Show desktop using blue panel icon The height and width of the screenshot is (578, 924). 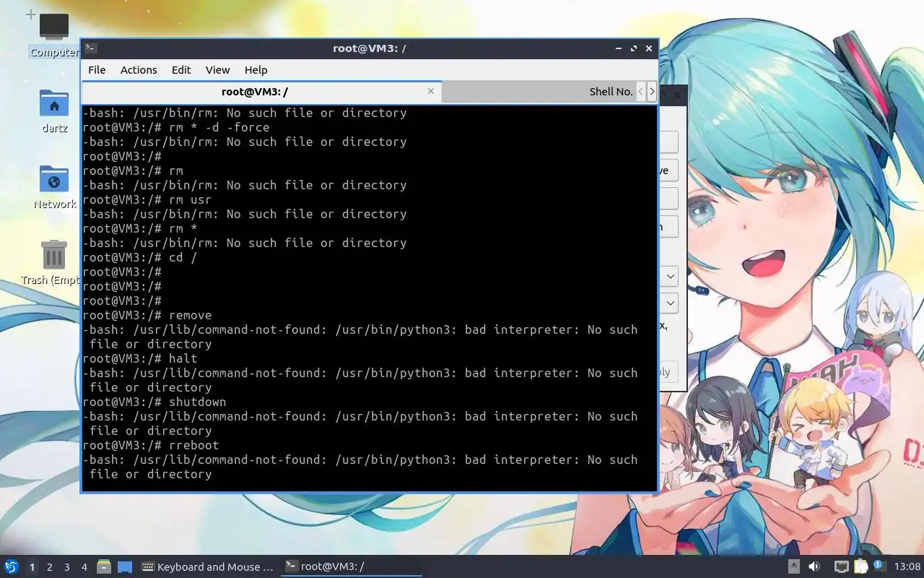125,566
